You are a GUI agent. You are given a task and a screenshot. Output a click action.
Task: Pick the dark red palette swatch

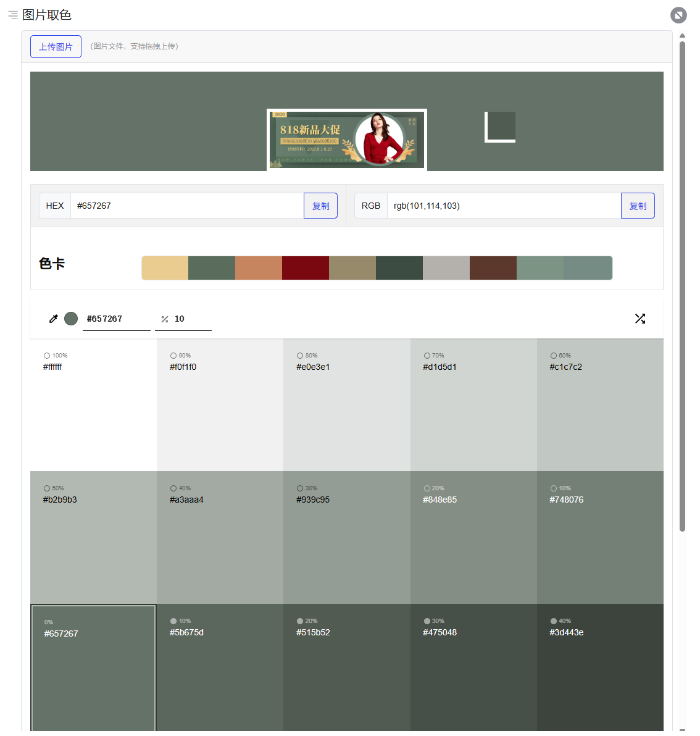306,268
